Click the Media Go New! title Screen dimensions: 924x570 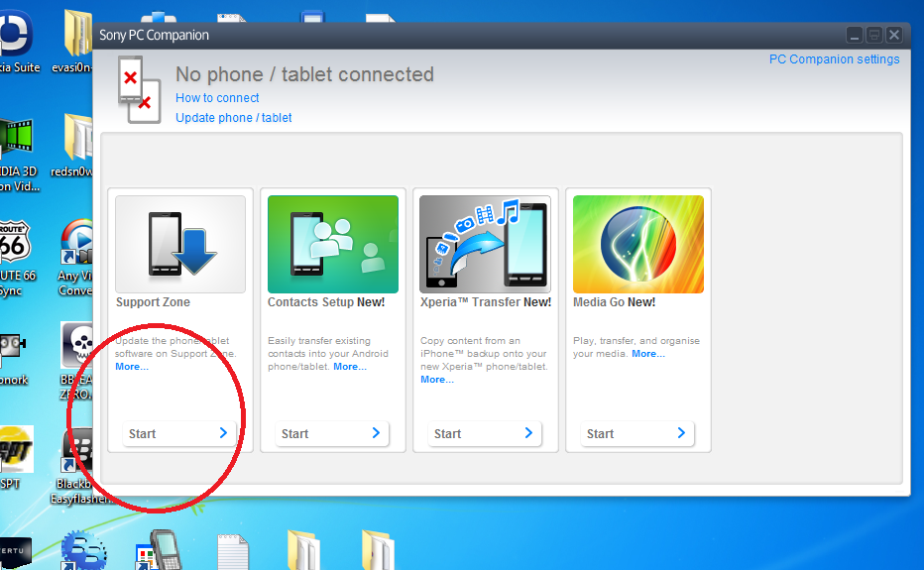coord(614,301)
